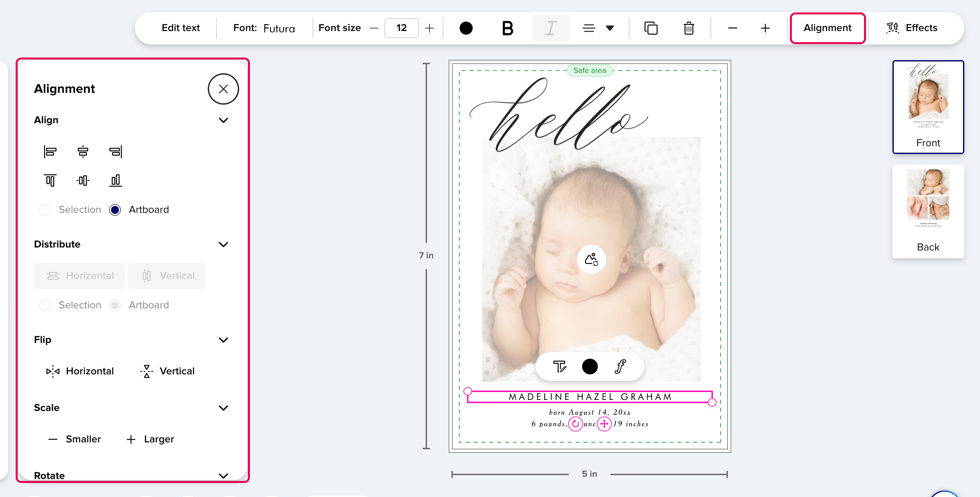Image resolution: width=980 pixels, height=497 pixels.
Task: Click the align bottom icon
Action: (x=116, y=180)
